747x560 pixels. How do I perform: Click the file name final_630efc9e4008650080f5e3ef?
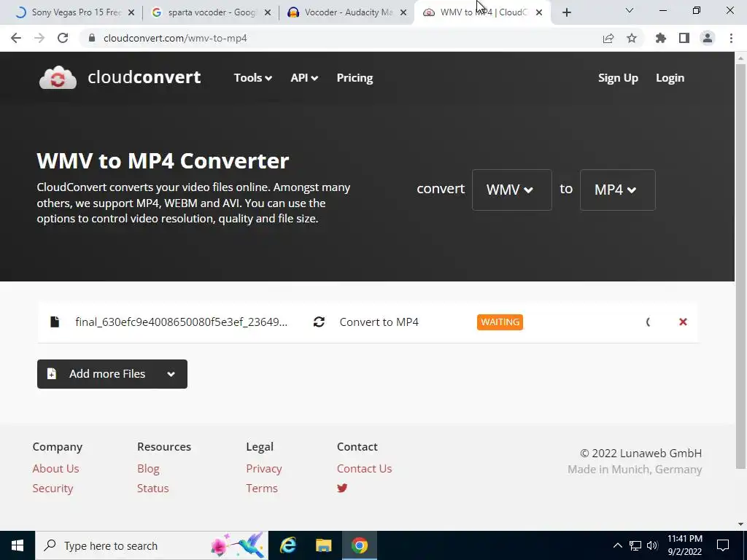click(181, 322)
